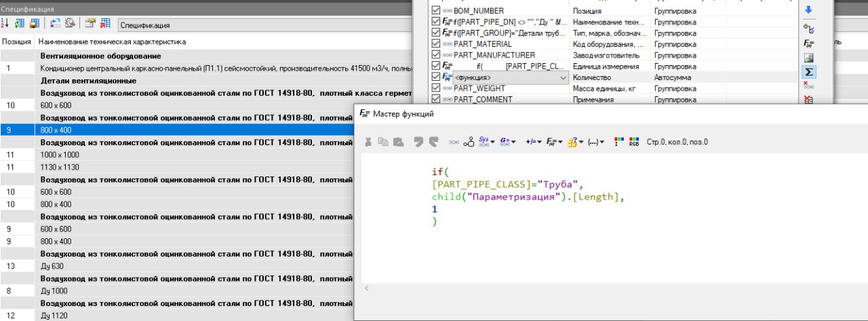Click the save table icon in Спецификация toolbar

point(33,24)
